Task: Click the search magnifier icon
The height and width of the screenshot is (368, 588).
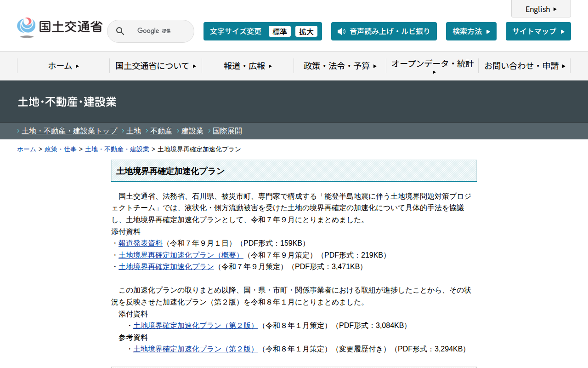Action: [120, 31]
